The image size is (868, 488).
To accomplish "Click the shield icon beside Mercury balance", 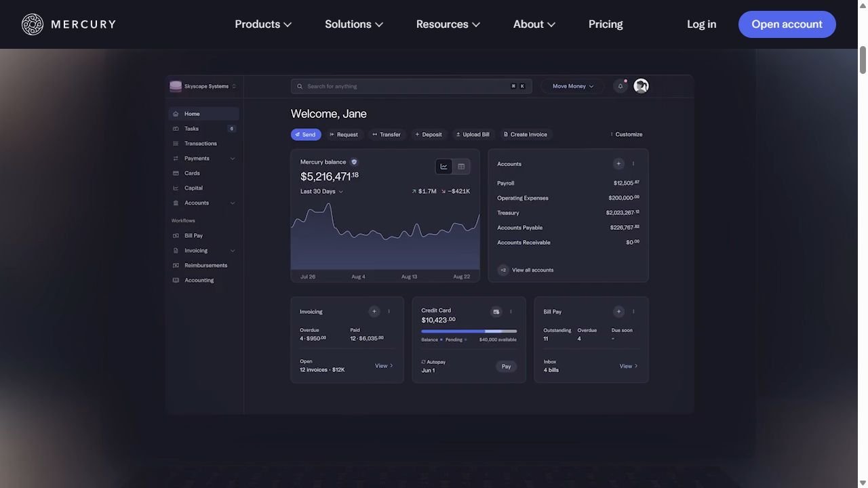I will click(x=354, y=162).
